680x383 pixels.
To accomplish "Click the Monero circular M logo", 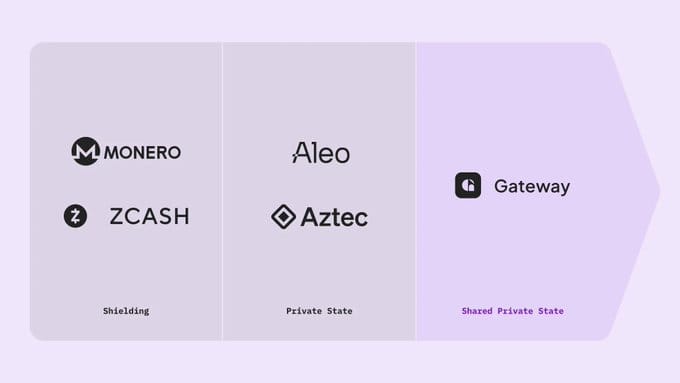I will 85,151.
